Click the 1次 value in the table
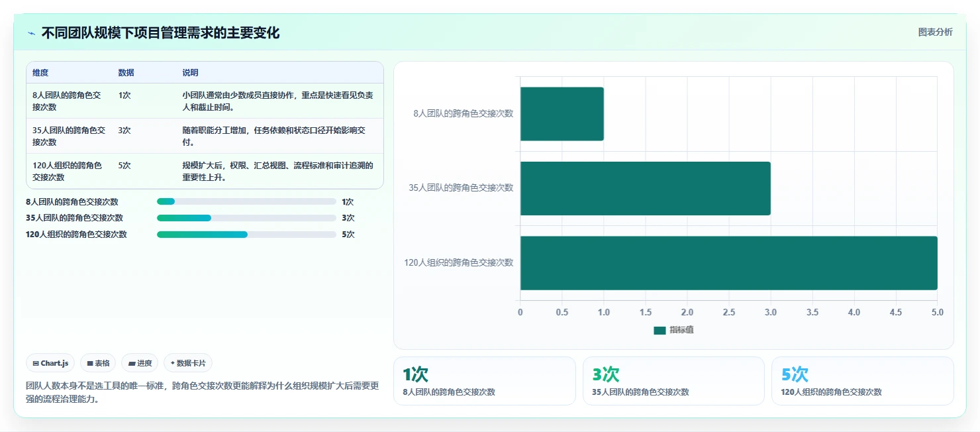This screenshot has height=432, width=980. (x=124, y=95)
